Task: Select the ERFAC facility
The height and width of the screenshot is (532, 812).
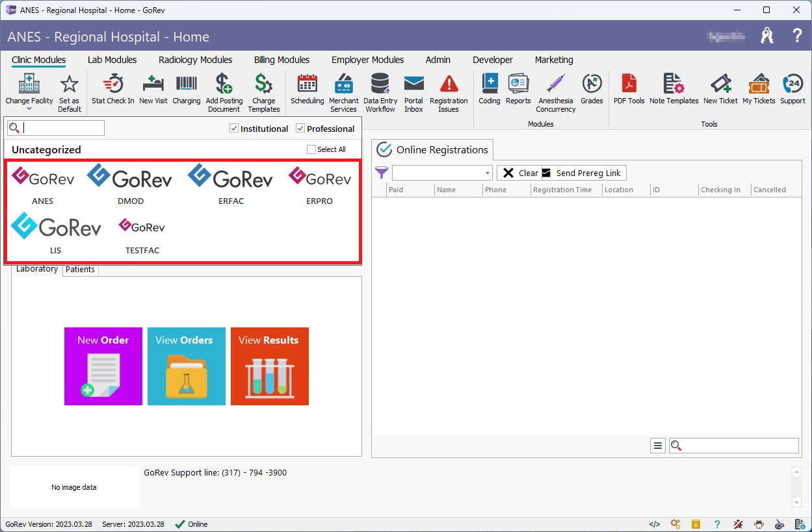Action: 231,184
